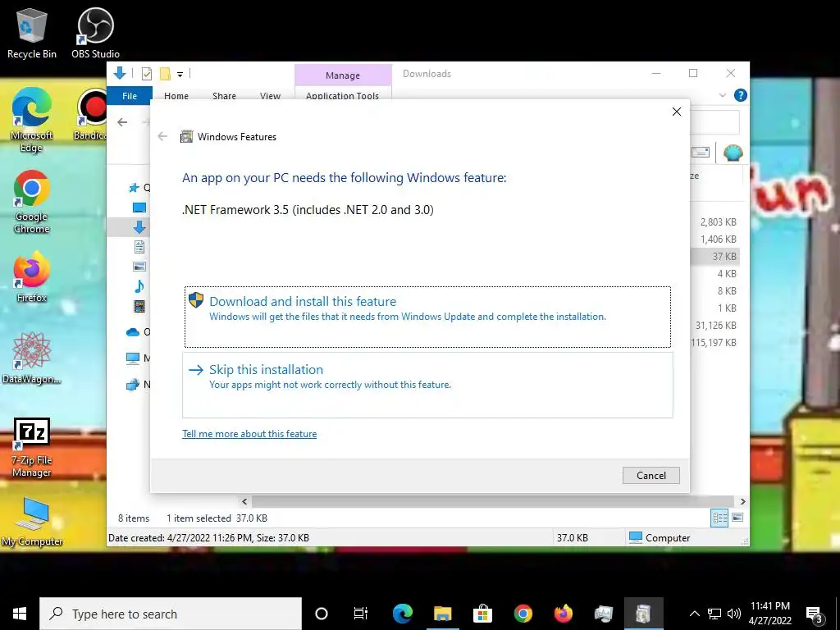Viewport: 840px width, 630px height.
Task: Launch 7-Zip File Manager shortcut
Action: pyautogui.click(x=32, y=447)
